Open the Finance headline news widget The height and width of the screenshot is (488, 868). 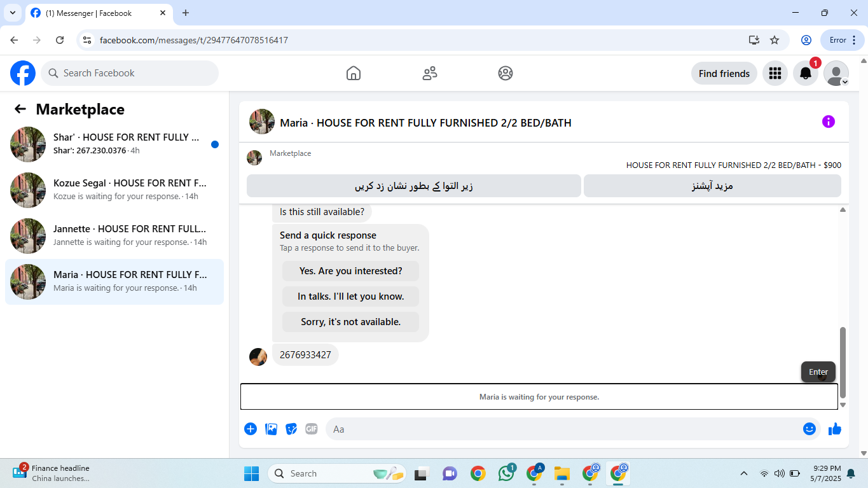pos(52,473)
